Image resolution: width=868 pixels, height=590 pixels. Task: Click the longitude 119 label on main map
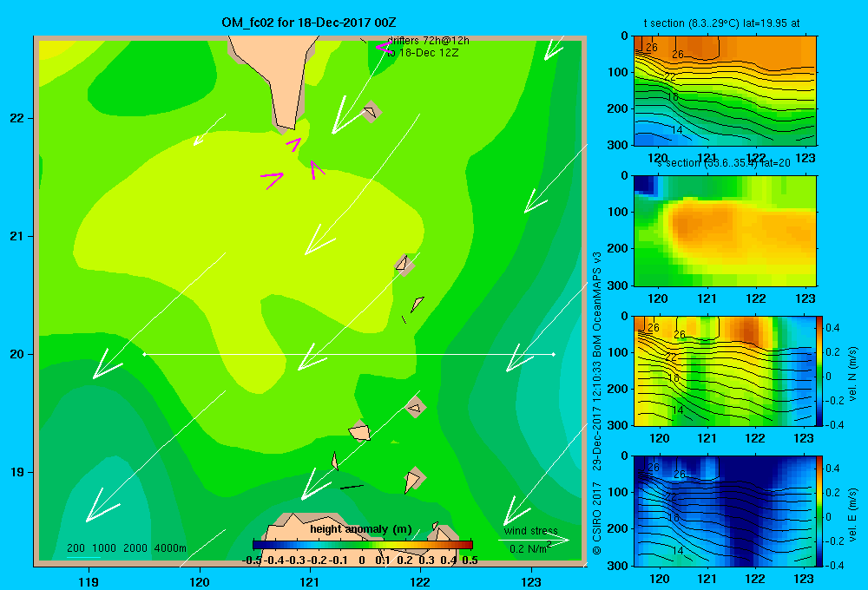point(89,581)
